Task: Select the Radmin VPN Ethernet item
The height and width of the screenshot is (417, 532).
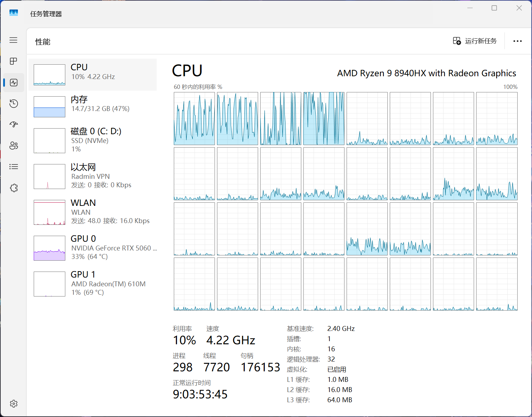Action: tap(93, 176)
